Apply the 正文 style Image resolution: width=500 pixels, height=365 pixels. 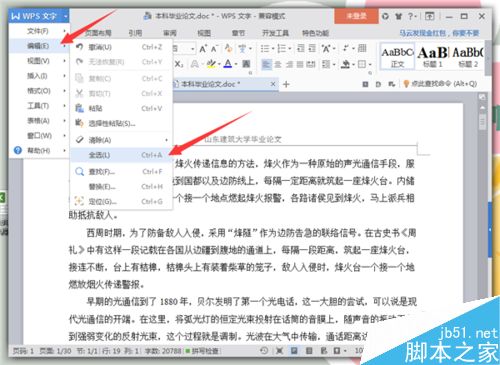point(397,56)
